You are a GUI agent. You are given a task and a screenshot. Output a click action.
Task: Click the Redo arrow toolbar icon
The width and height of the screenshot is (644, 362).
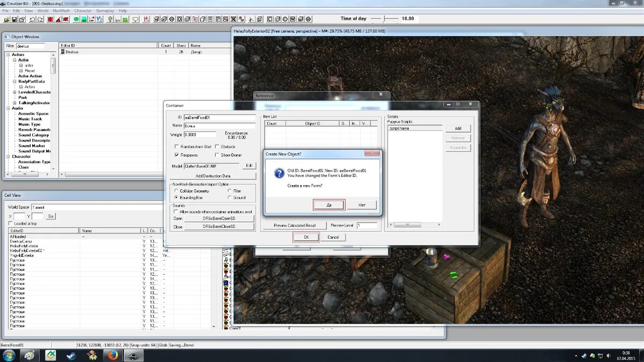[x=40, y=19]
